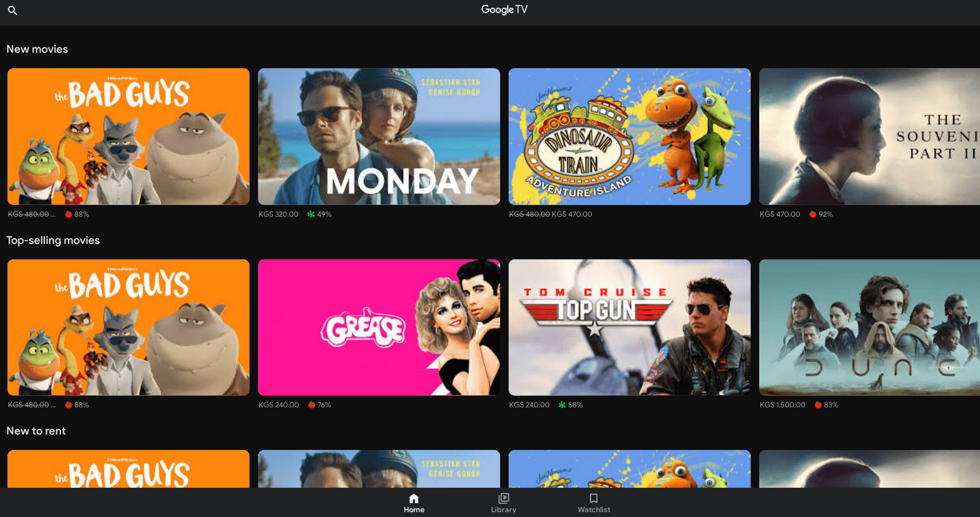Click the 58% rating under Top Gun
The image size is (980, 517).
(575, 405)
